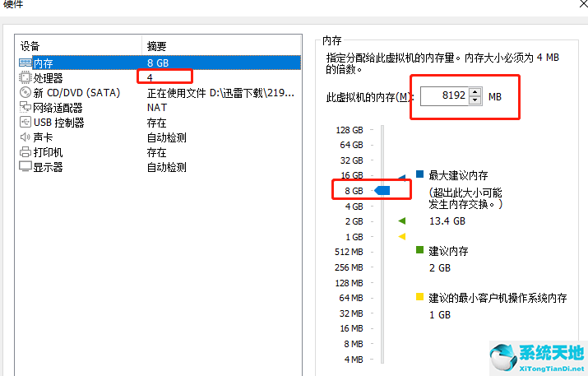Screen dimensions: 588x376
Task: Select the memory (内存) device icon
Action: click(x=25, y=63)
